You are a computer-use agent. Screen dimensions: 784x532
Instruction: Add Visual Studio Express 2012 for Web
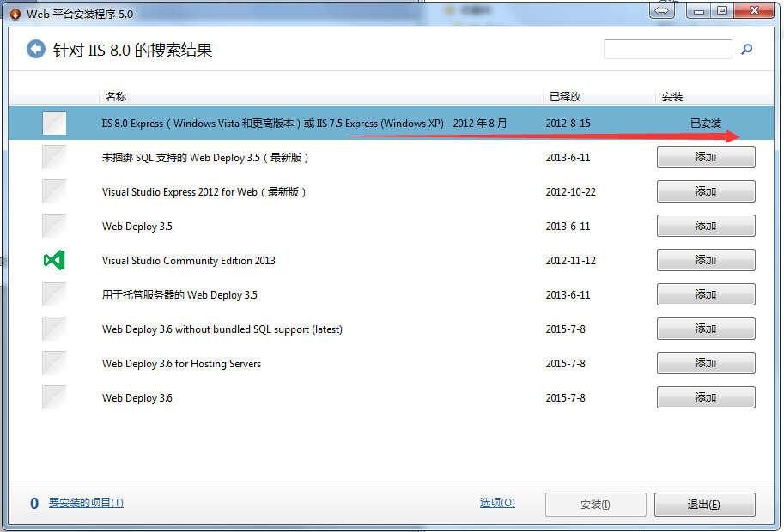click(706, 191)
